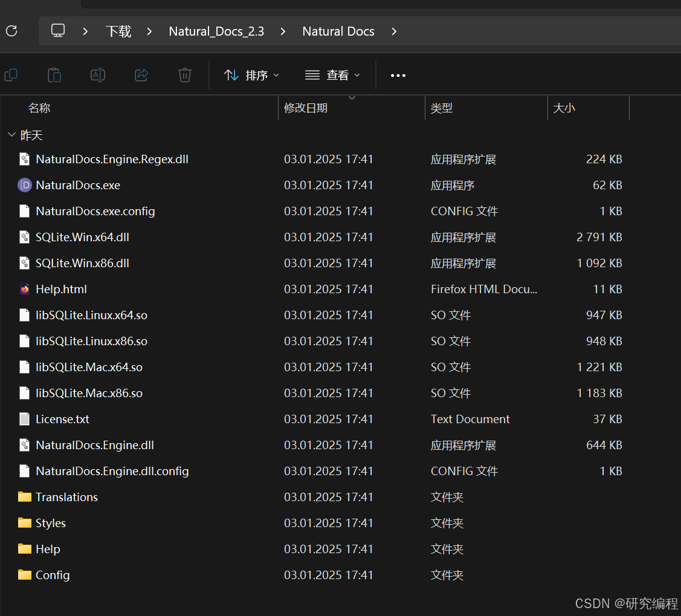Screen dimensions: 681x616
Task: Click the Help folder icon
Action: 25,549
